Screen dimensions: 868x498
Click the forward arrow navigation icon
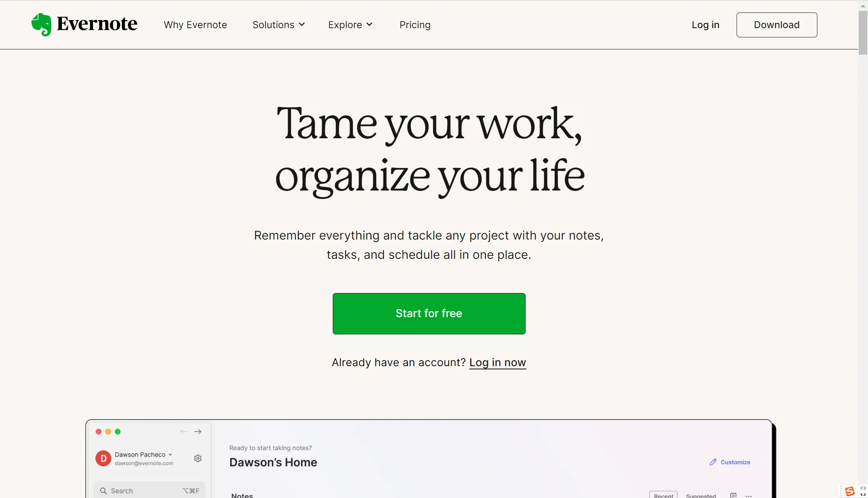(x=198, y=431)
